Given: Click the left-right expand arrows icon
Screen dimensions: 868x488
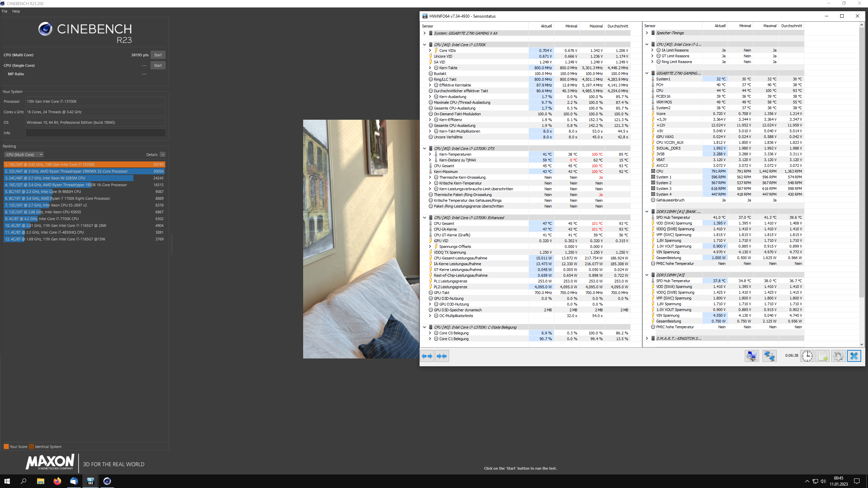Looking at the screenshot, I should 427,356.
